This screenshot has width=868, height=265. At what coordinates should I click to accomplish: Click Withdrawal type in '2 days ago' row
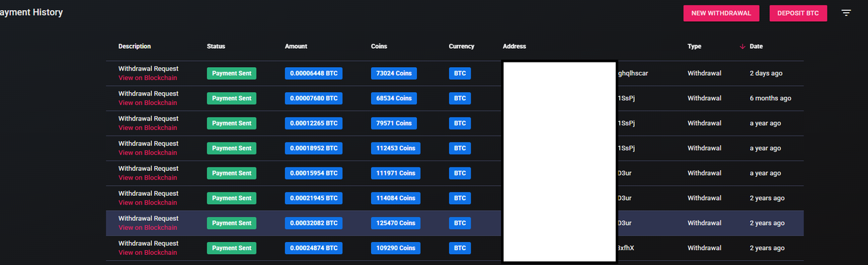click(x=705, y=73)
